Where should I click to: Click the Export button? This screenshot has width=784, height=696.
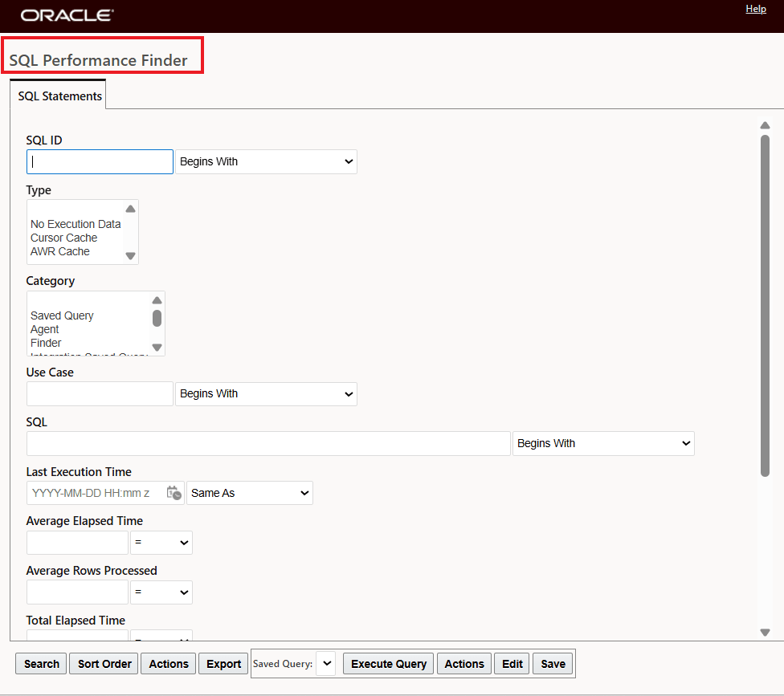tap(223, 664)
